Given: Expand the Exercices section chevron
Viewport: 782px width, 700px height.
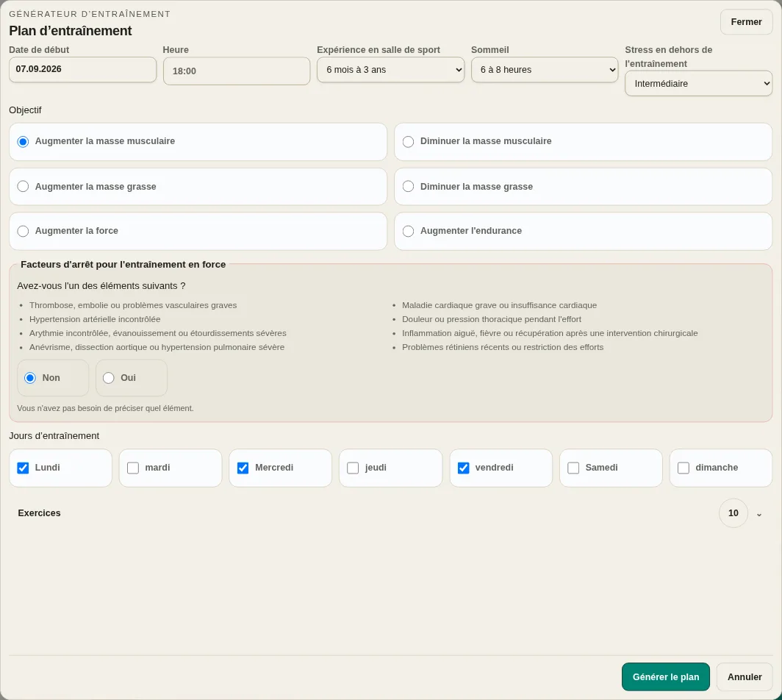Looking at the screenshot, I should pyautogui.click(x=759, y=514).
